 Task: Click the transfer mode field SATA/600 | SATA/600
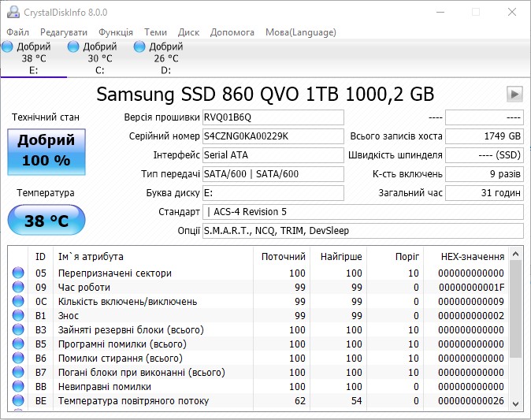click(x=273, y=174)
